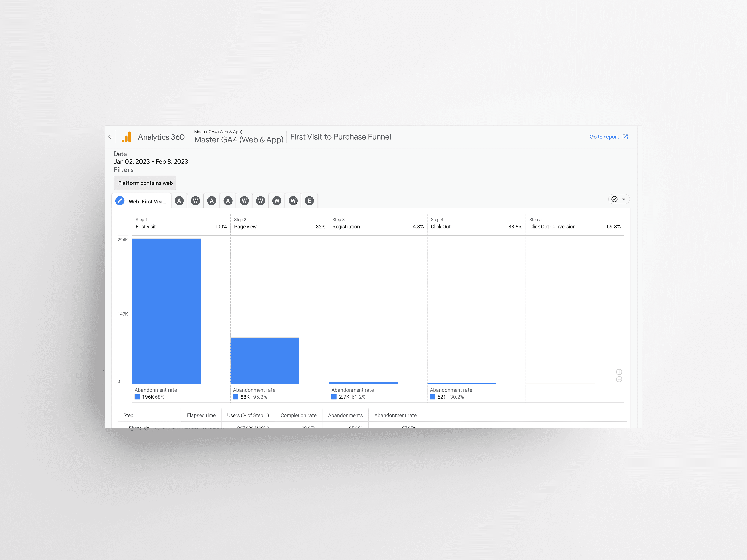Click the blue swatch beside 88K 95.2%
Viewport: 747px width, 560px height.
[236, 397]
